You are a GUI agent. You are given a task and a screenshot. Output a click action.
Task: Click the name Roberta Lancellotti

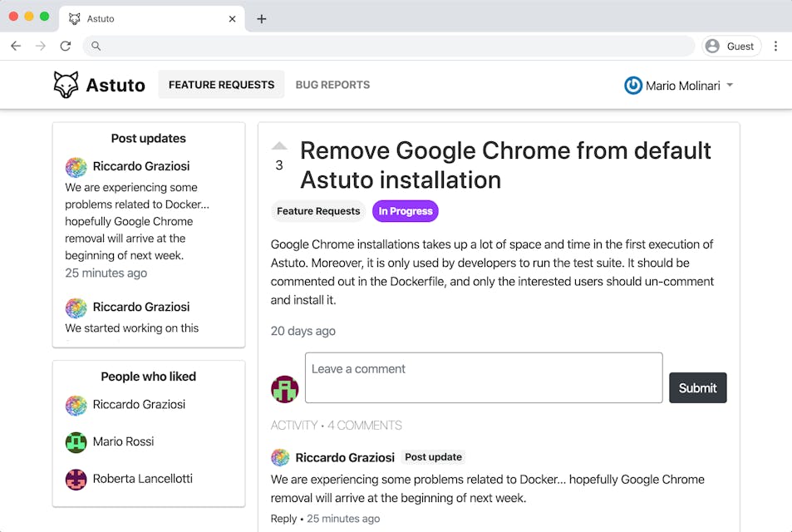point(142,479)
